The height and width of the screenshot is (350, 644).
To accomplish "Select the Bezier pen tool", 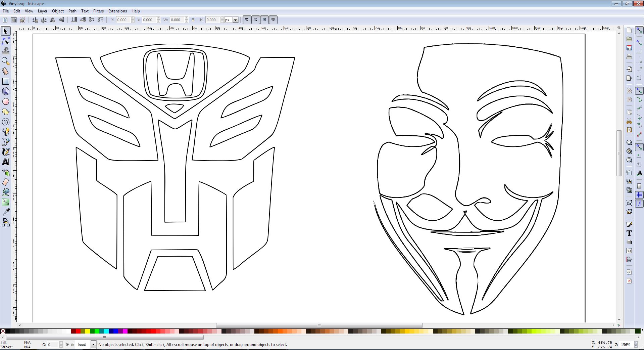I will click(x=5, y=142).
